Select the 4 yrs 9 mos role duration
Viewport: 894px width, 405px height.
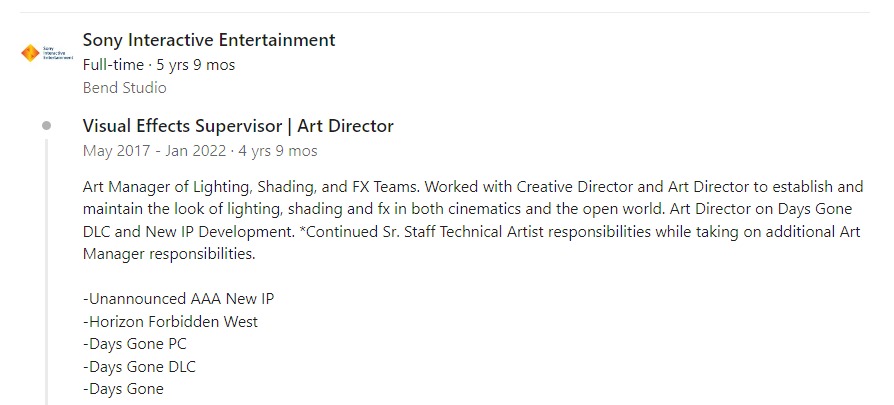pos(277,151)
